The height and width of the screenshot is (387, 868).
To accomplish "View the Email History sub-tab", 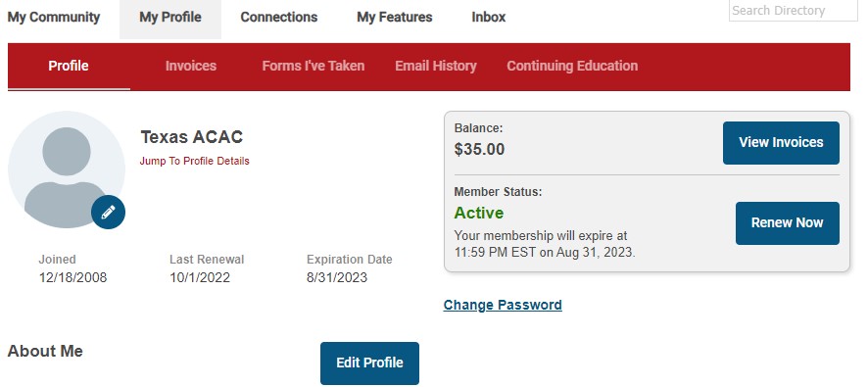I will click(436, 67).
